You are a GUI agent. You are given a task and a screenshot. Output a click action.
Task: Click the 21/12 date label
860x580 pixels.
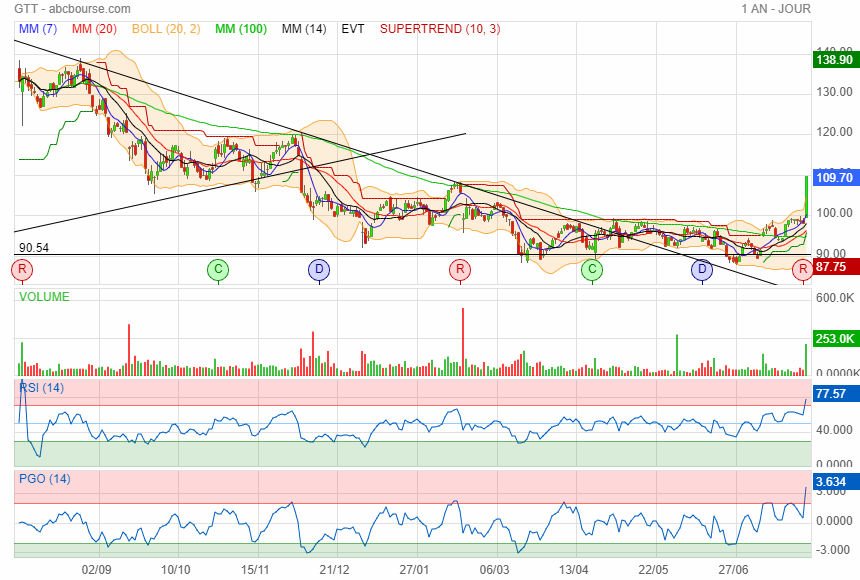click(x=335, y=570)
